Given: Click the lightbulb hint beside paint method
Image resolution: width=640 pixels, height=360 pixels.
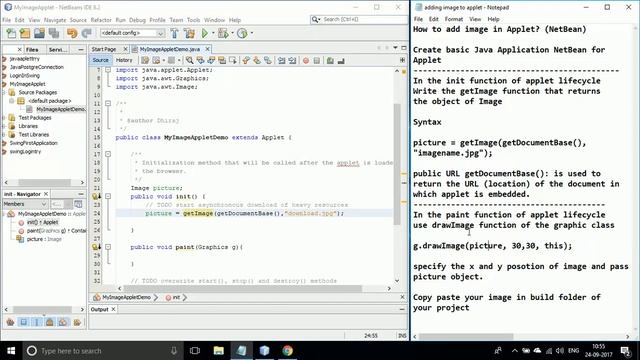Looking at the screenshot, I should [x=96, y=247].
